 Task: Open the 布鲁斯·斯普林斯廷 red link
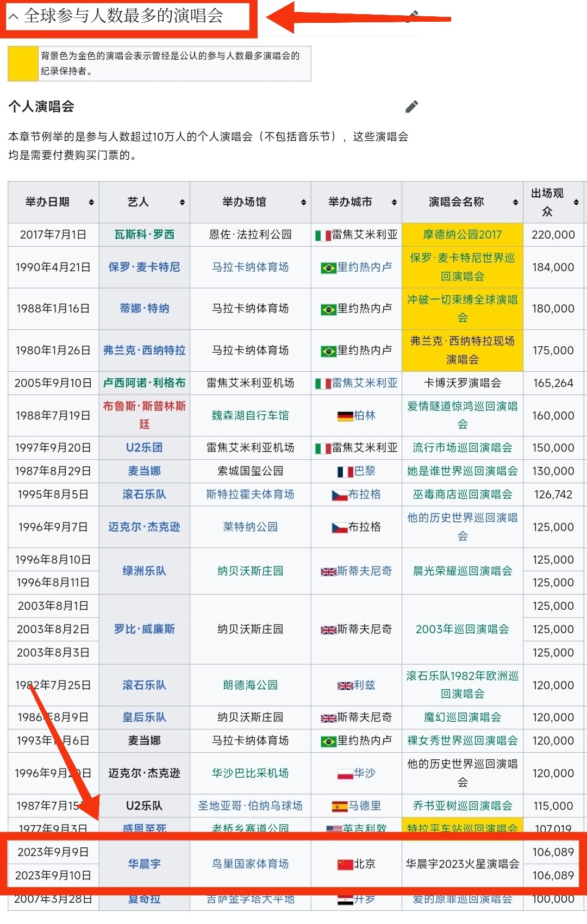[x=145, y=415]
